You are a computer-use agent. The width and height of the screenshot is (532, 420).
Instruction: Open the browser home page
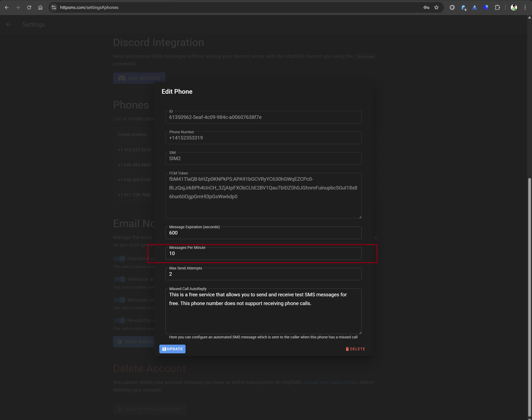pos(40,7)
